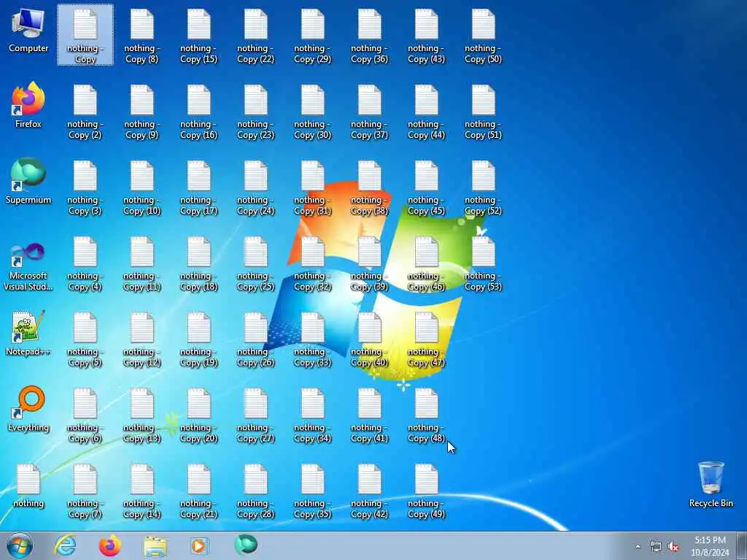Select file 'nothing - Copy (8)'
747x560 pixels.
142,36
